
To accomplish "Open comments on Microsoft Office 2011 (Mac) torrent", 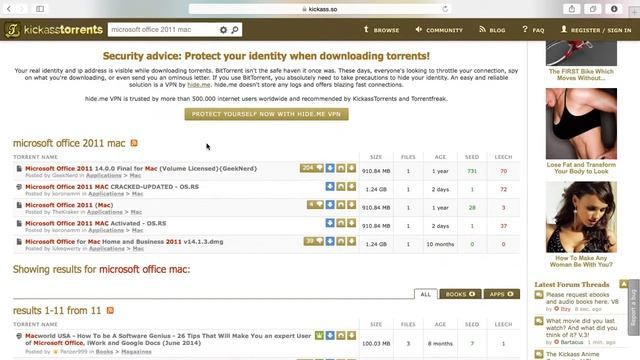I will click(x=315, y=204).
